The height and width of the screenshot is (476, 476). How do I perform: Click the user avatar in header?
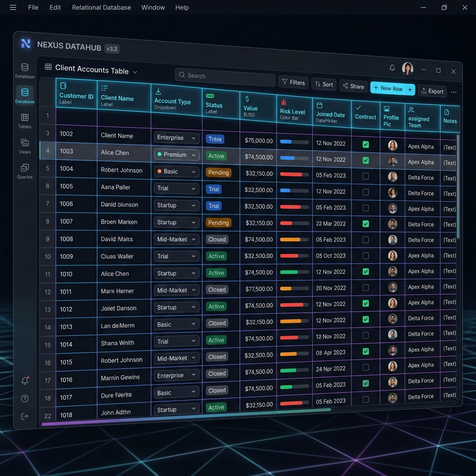pos(407,69)
